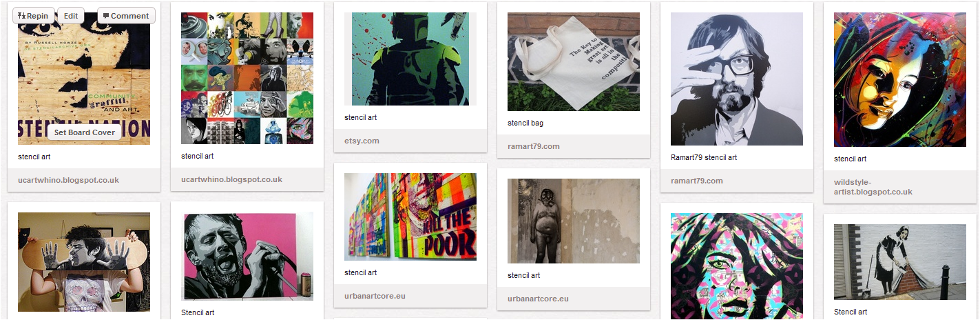Open the Banksy maid stencil image
This screenshot has width=980, height=320.
(900, 262)
